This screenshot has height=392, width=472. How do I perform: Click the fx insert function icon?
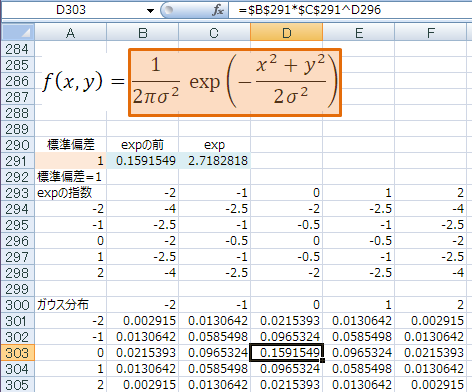pos(218,10)
